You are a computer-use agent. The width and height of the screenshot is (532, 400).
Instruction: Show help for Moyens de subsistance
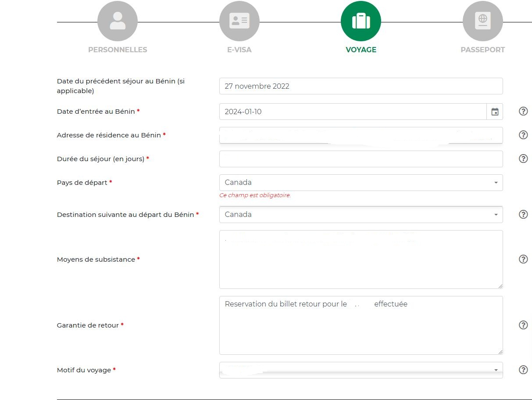(x=523, y=259)
